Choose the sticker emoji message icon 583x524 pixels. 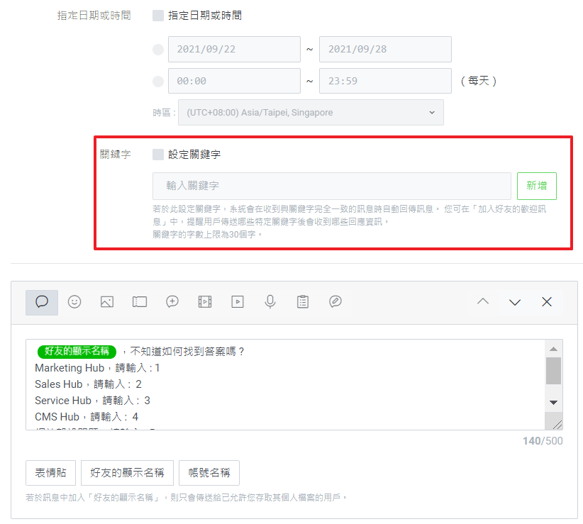pos(74,302)
